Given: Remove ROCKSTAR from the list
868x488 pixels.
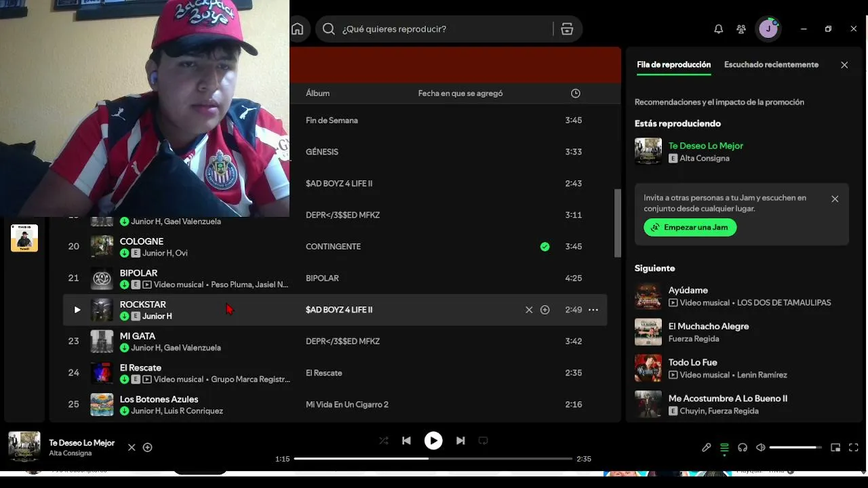Looking at the screenshot, I should pyautogui.click(x=529, y=310).
